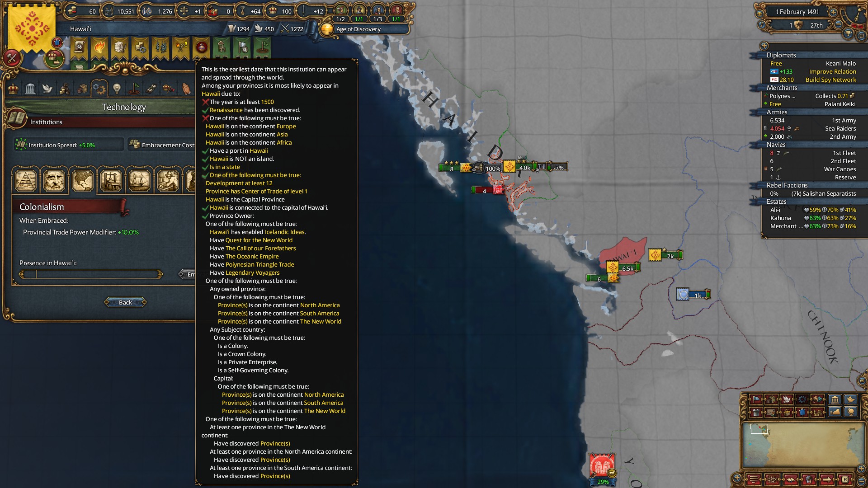Switch to diplomatic map mode bird button

point(851,399)
